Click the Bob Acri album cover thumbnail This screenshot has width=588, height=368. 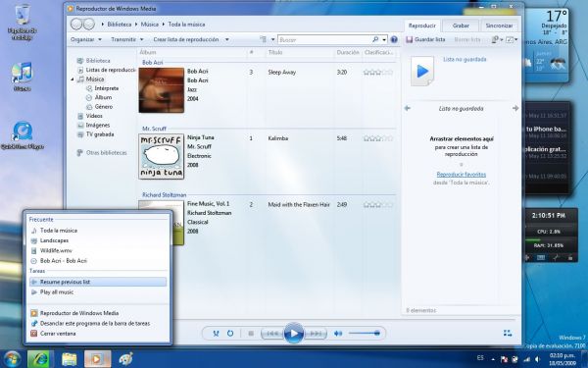[x=162, y=90]
